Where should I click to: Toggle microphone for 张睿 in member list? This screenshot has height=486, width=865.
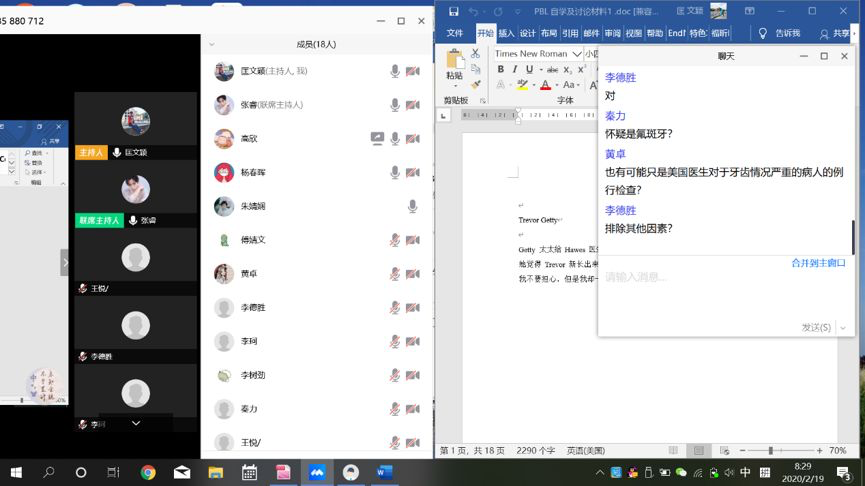pos(394,105)
